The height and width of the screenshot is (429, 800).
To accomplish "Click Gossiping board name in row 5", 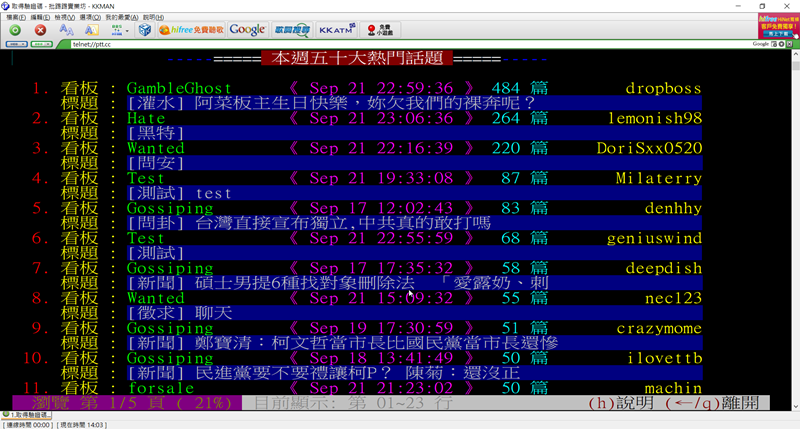I will [x=170, y=209].
